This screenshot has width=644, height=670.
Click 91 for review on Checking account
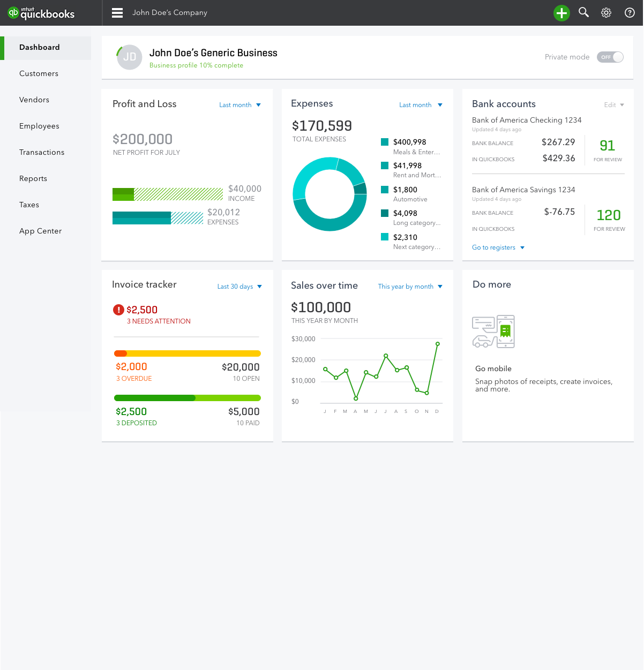point(608,150)
